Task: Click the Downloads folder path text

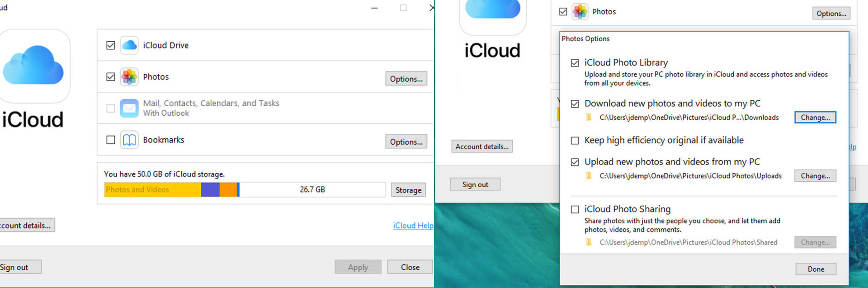Action: click(689, 118)
